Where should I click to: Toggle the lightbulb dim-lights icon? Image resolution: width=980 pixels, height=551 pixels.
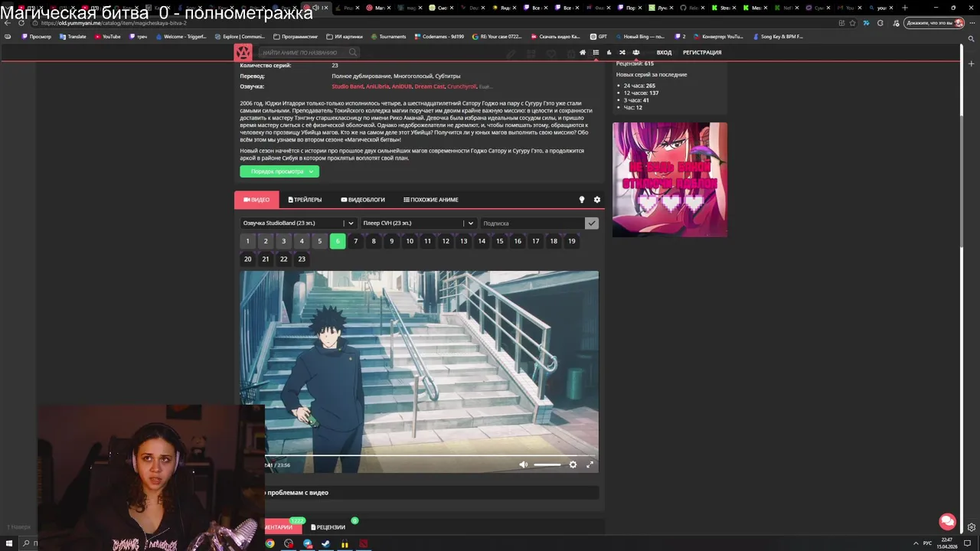[x=582, y=200]
